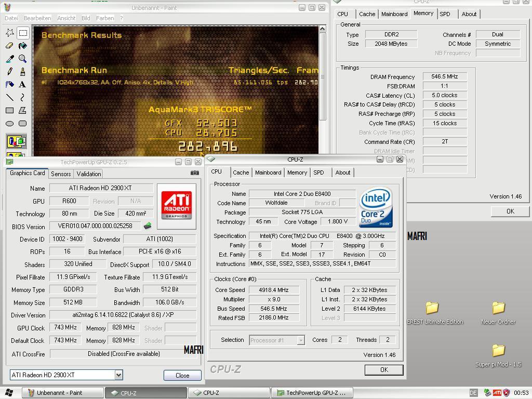Switch to Unbenannt - Paint taskbar button
This screenshot has height=399, width=532.
tap(63, 393)
